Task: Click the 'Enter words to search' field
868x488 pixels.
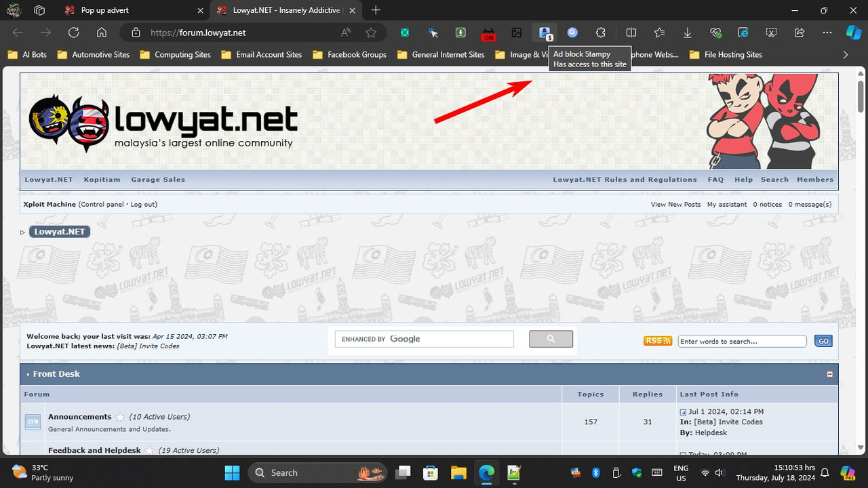Action: coord(743,341)
